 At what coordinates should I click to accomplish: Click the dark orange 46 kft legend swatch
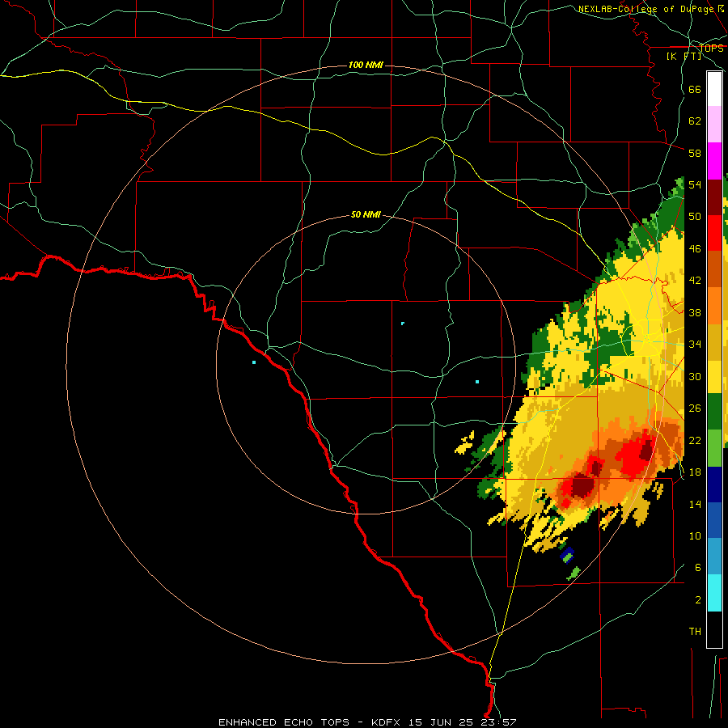(714, 269)
